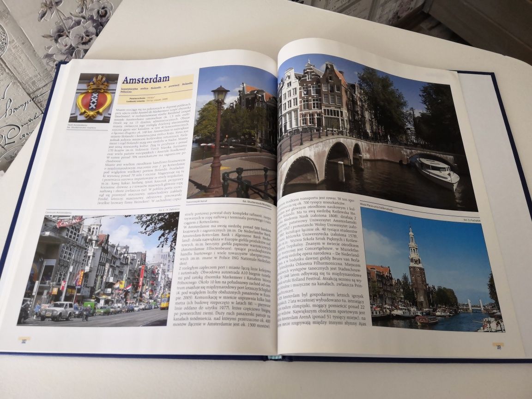Click the Amsterdam heading on the left page
This screenshot has width=532, height=399.
coord(146,80)
